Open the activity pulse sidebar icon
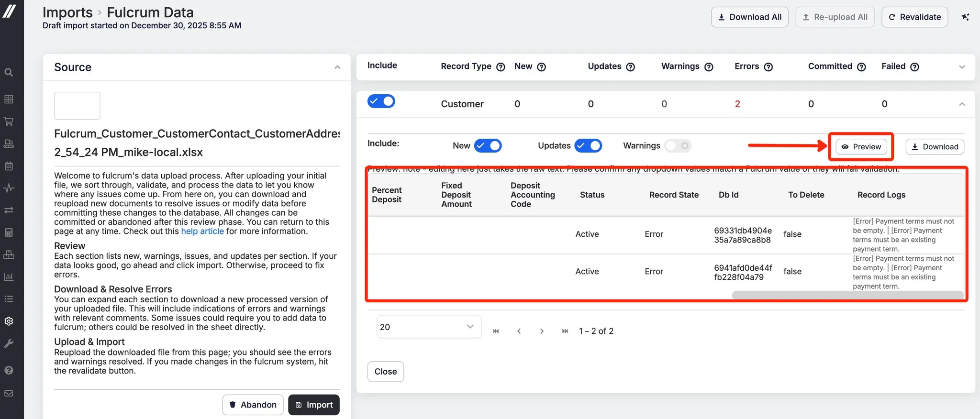Image resolution: width=980 pixels, height=419 pixels. click(x=9, y=188)
